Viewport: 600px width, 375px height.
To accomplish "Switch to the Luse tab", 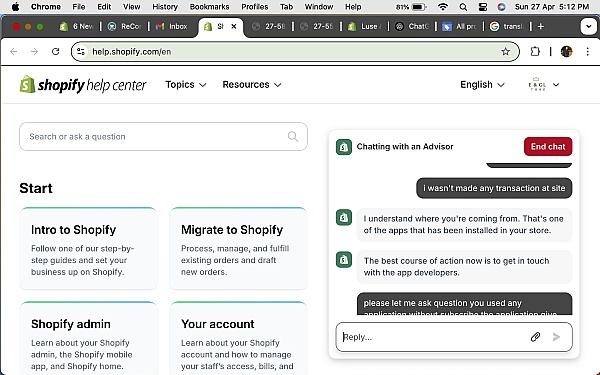I will pyautogui.click(x=365, y=26).
